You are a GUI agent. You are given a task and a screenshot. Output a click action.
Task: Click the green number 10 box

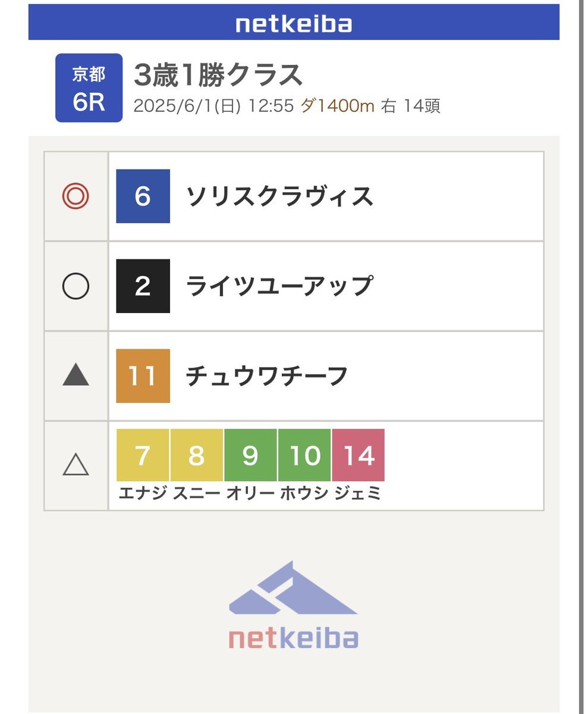(x=304, y=455)
